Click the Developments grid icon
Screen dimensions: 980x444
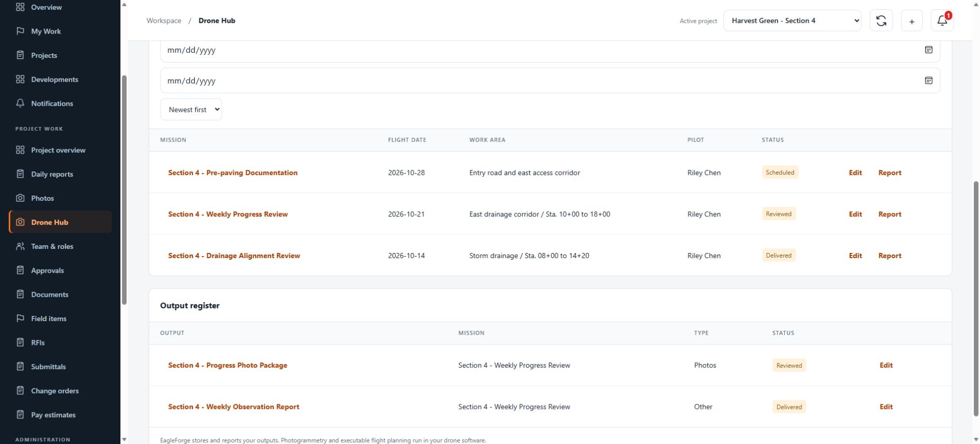coord(20,80)
